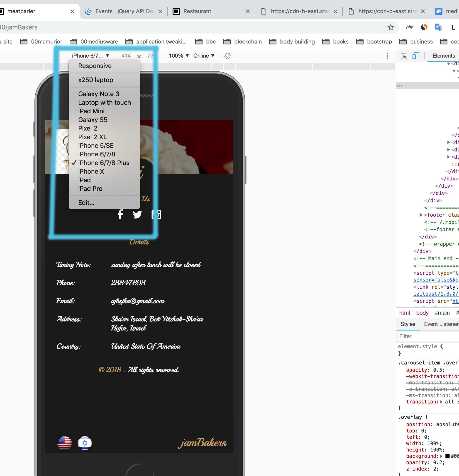This screenshot has width=459, height=476.
Task: Open the bbc bookmarks folder
Action: point(205,41)
